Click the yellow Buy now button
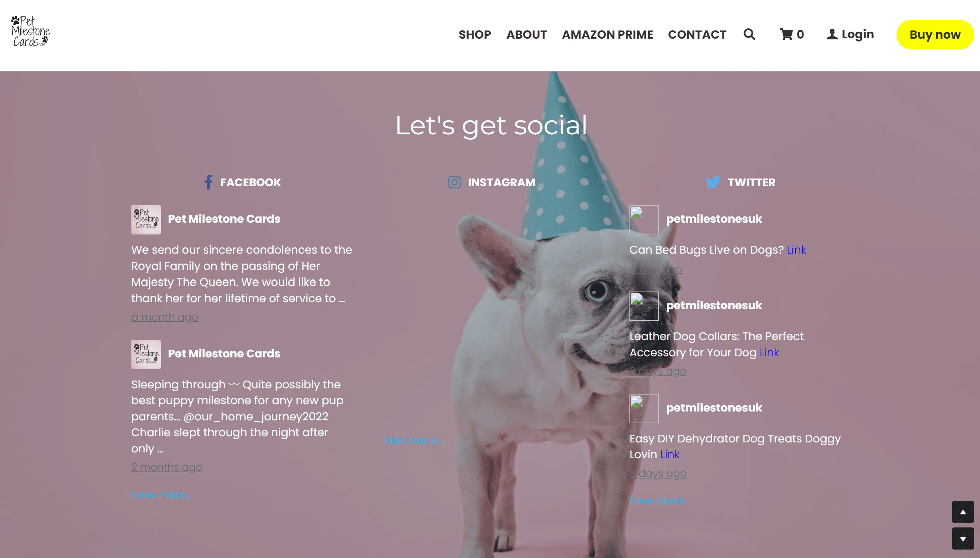 [934, 35]
